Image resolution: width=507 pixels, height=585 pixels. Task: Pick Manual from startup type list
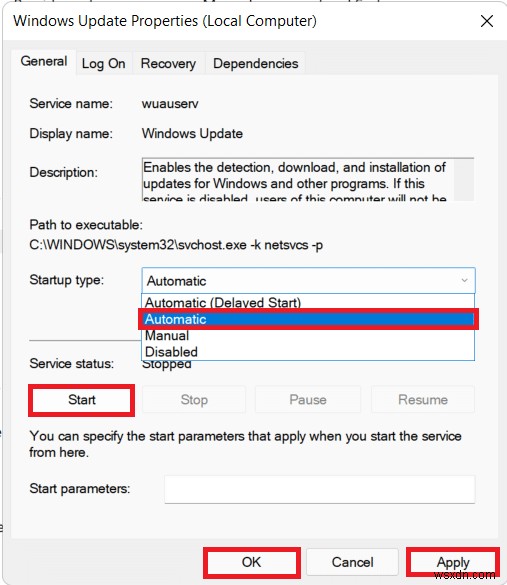click(308, 336)
